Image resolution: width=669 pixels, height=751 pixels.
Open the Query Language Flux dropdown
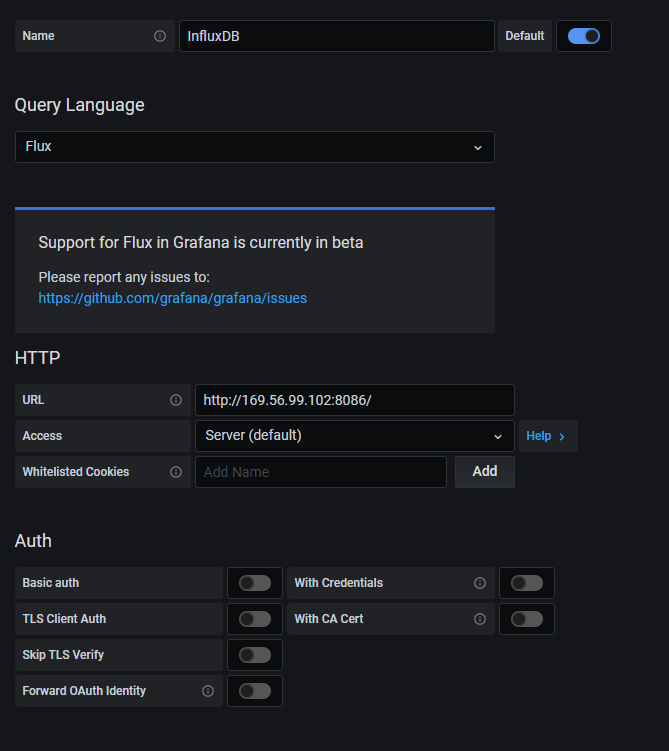coord(255,147)
